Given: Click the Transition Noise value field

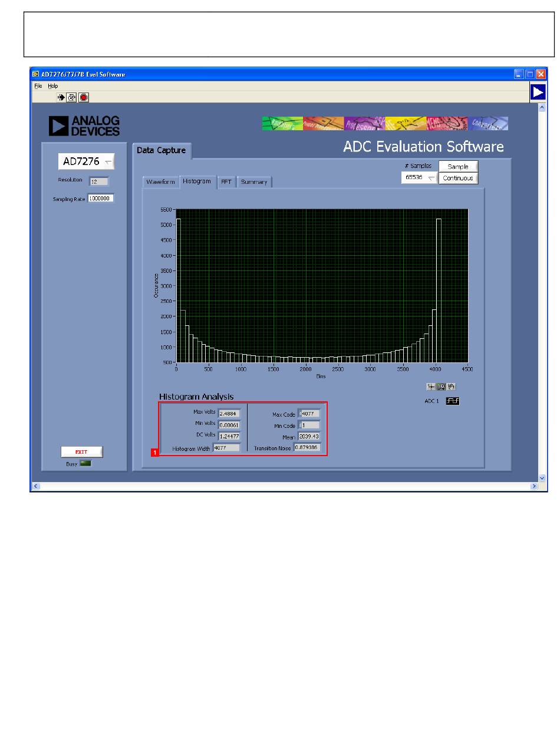Looking at the screenshot, I should click(307, 448).
